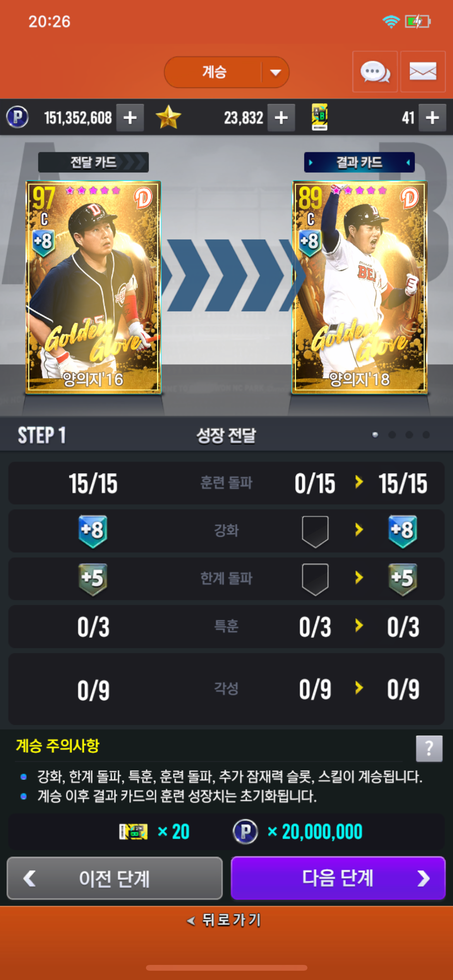Tap the 뒤로가기 back link

(224, 920)
